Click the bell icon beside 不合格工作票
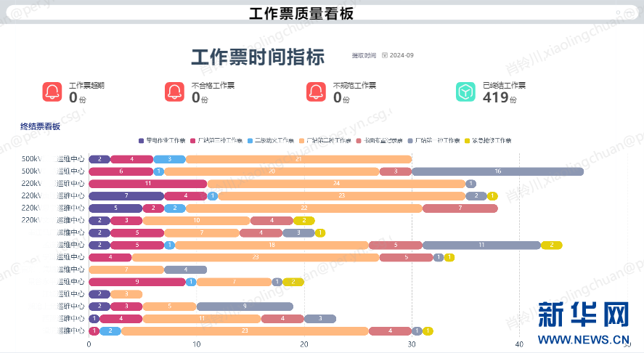This screenshot has height=353, width=644. tap(175, 92)
